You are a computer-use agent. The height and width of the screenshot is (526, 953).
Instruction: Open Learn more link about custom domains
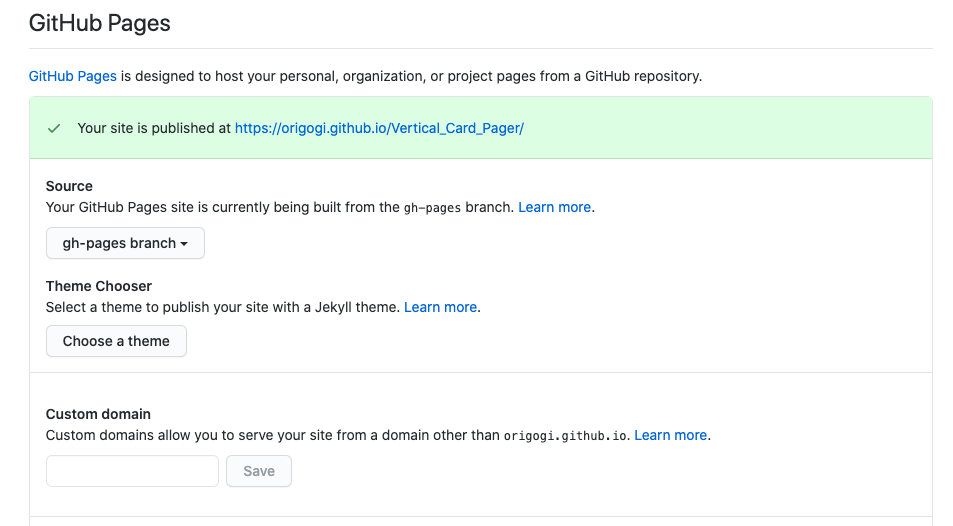(x=670, y=435)
